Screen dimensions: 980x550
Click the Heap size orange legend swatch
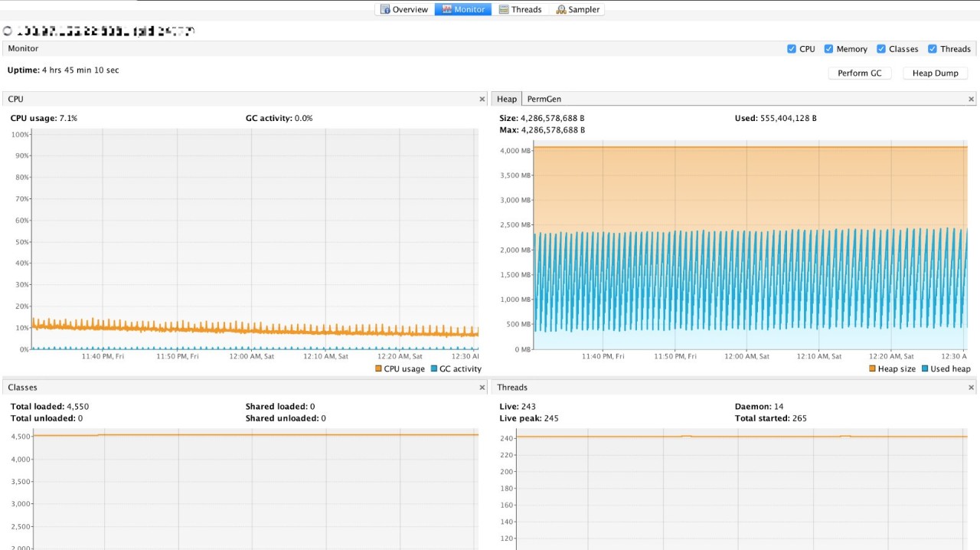[x=872, y=369]
